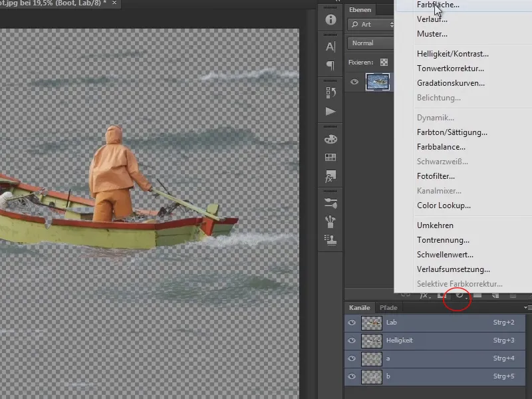The image size is (532, 399).
Task: Choose Muster... from the menu
Action: (x=432, y=34)
